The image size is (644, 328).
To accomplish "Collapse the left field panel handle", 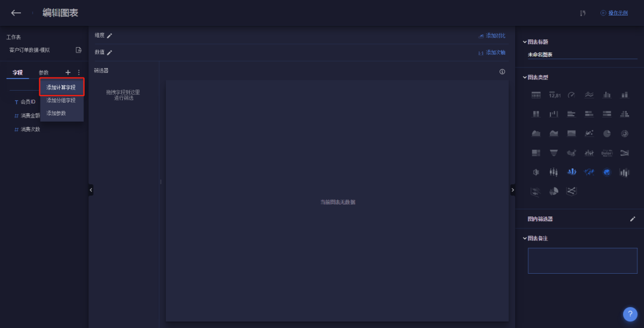I will (91, 190).
